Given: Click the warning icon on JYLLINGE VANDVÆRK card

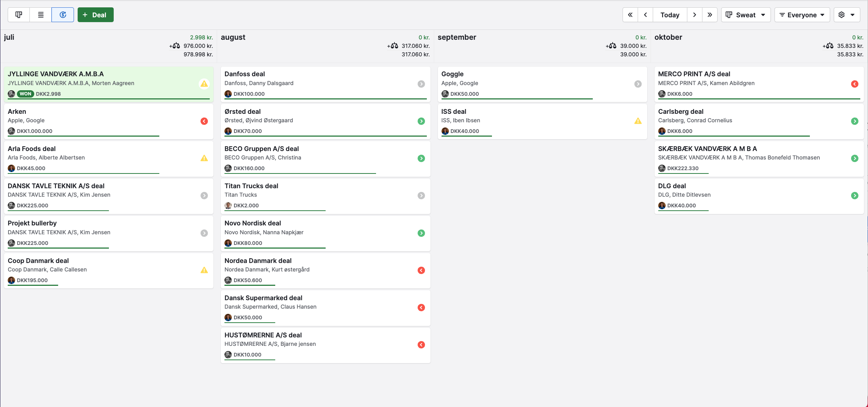Looking at the screenshot, I should (204, 84).
